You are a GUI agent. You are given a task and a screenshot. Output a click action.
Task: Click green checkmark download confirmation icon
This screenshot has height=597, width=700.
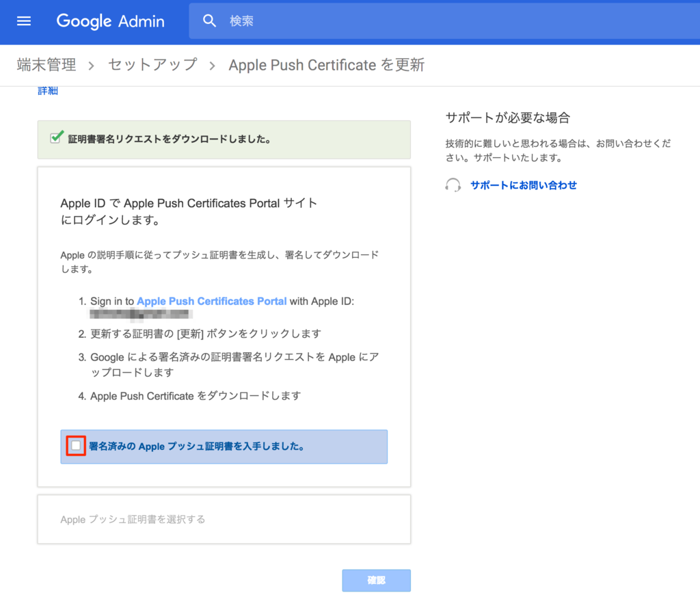(x=57, y=137)
